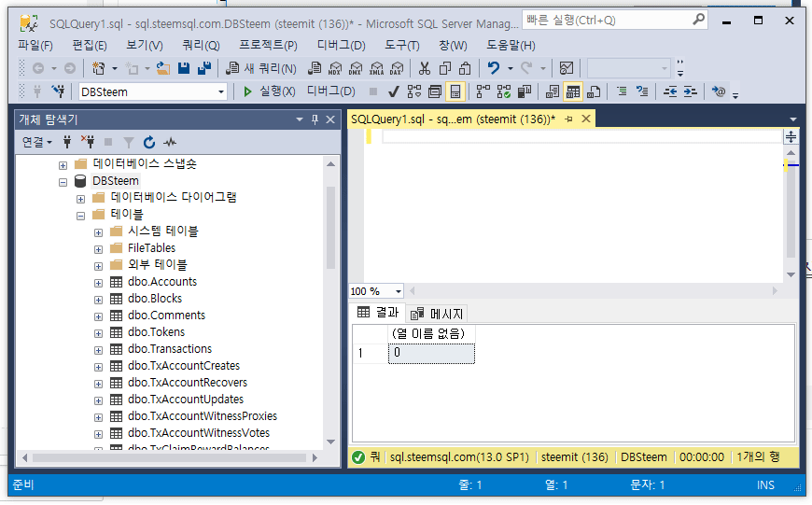Expand the dbo.Comments table node
This screenshot has height=505, width=812.
point(98,317)
